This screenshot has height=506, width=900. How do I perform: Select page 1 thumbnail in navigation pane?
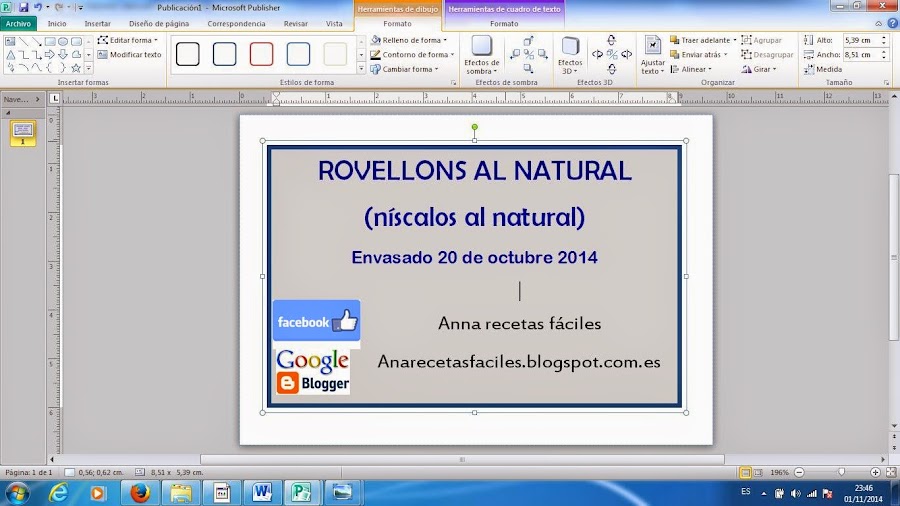[x=23, y=133]
